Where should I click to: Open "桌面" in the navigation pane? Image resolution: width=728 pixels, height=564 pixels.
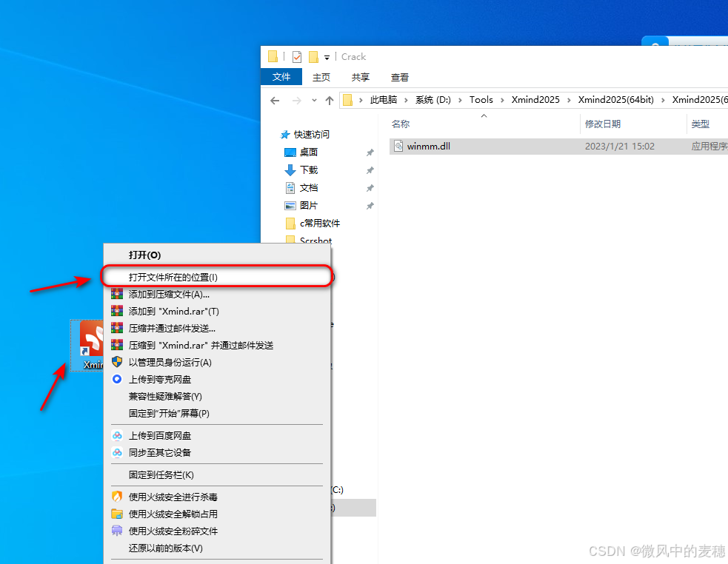pyautogui.click(x=301, y=152)
